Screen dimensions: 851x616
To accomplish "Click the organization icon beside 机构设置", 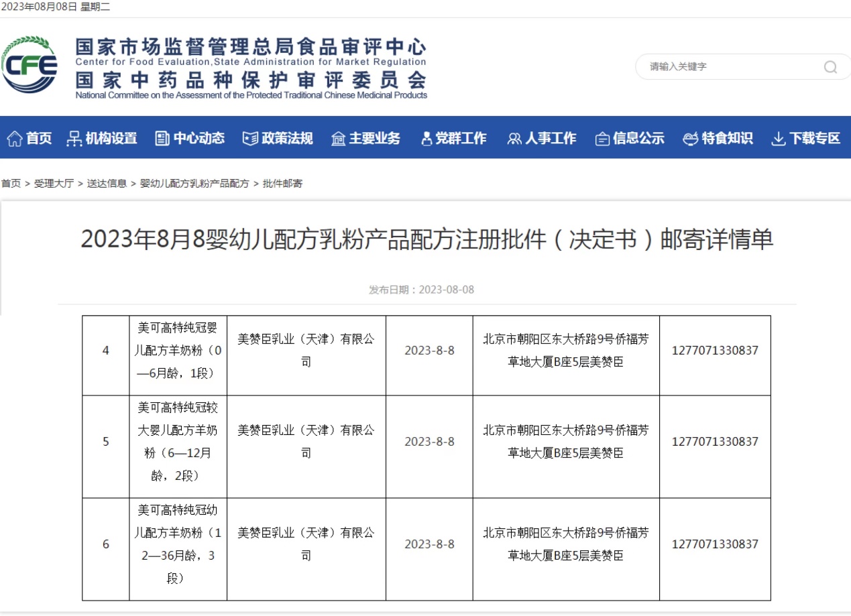I will (74, 139).
